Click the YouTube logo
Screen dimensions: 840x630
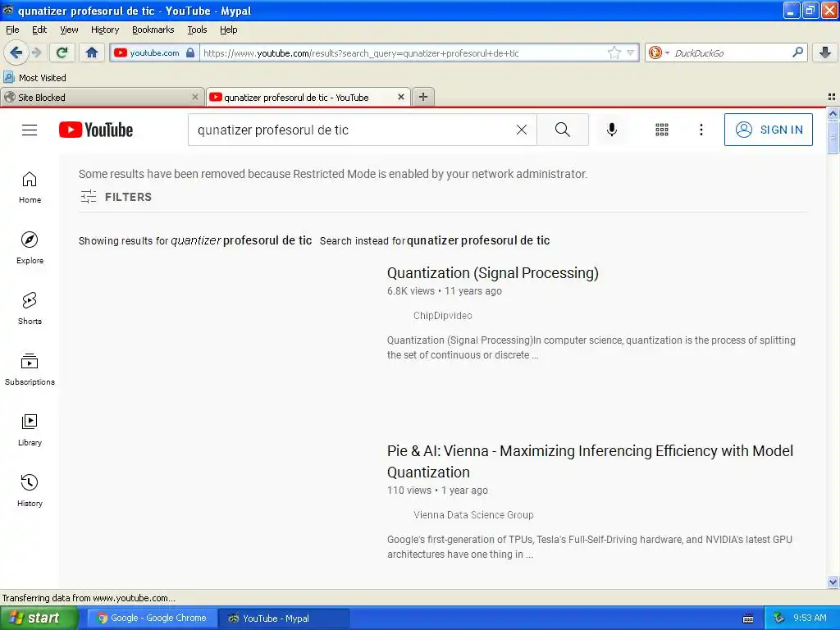click(x=96, y=130)
